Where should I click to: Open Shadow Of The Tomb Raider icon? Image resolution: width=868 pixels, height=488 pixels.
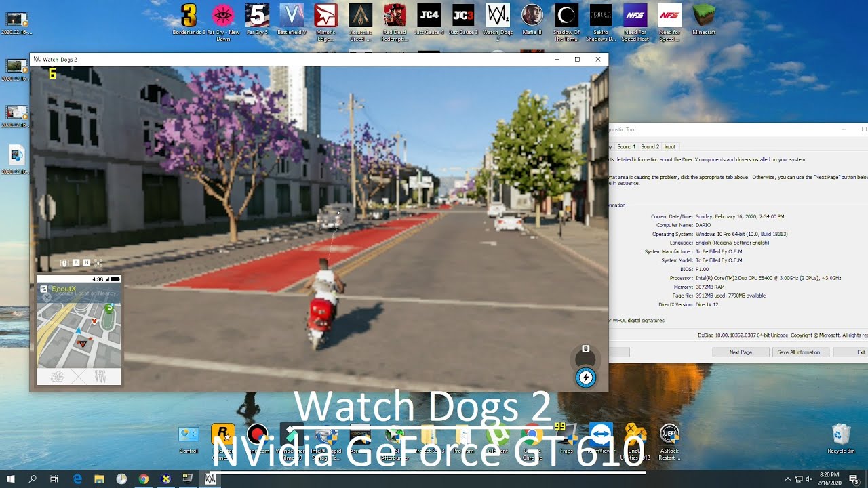coord(566,22)
